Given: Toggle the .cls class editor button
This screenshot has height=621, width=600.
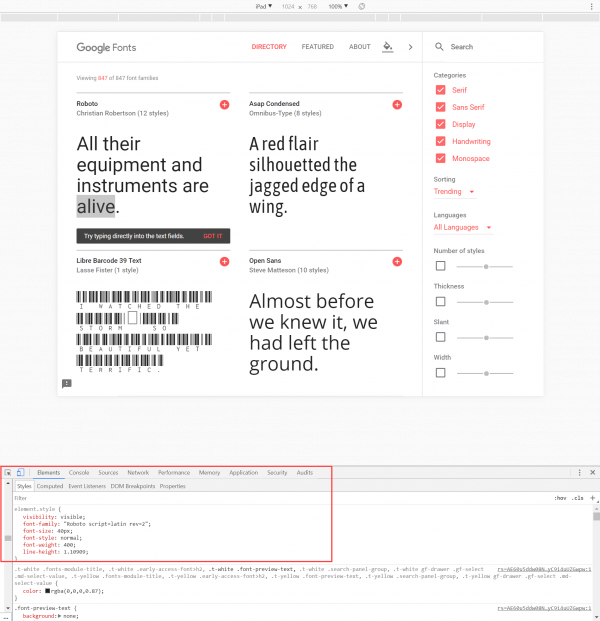Looking at the screenshot, I should [x=578, y=498].
